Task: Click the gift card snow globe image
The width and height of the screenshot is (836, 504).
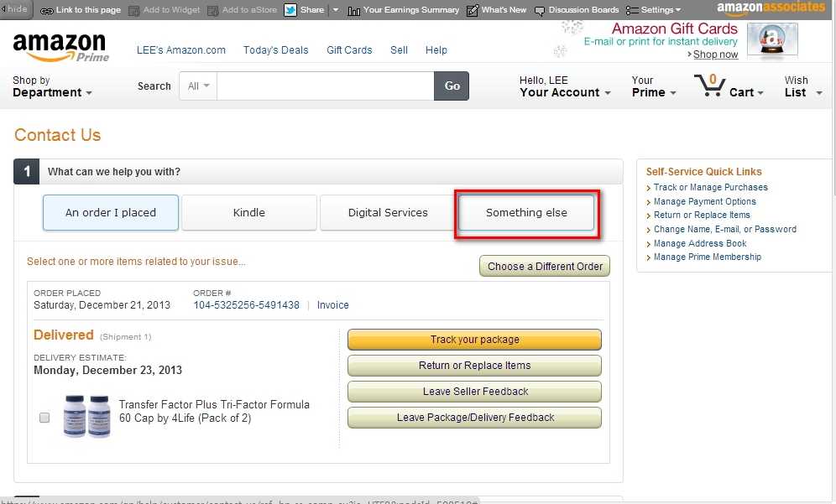Action: (x=772, y=39)
